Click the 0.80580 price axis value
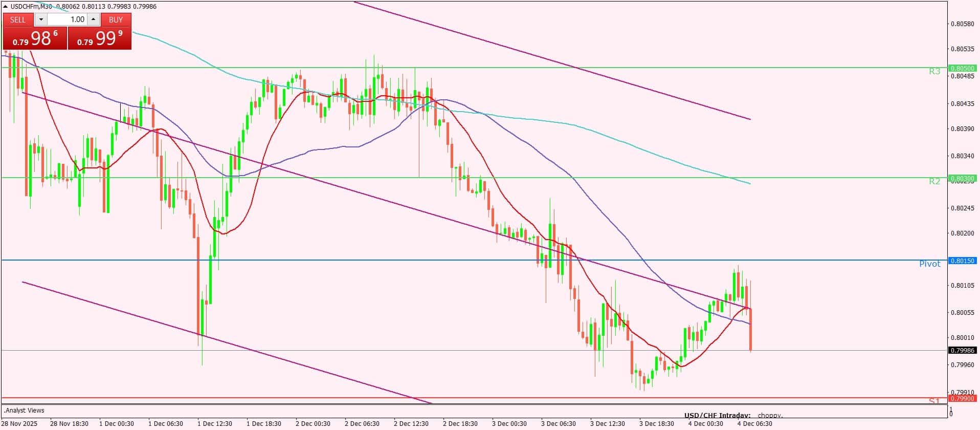The height and width of the screenshot is (430, 980). pyautogui.click(x=962, y=24)
